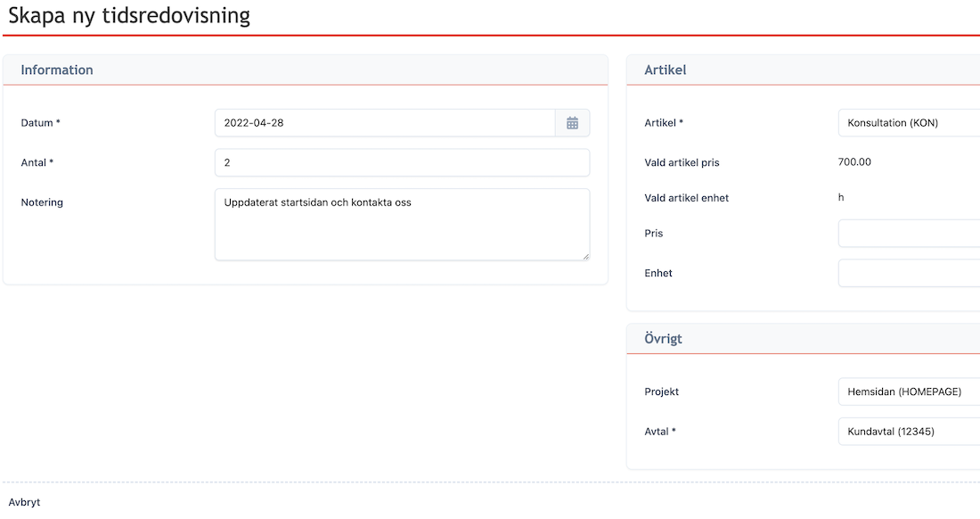The image size is (980, 519).
Task: Open the Projekt dropdown Hemsidan (HOMEPAGE)
Action: (x=909, y=392)
